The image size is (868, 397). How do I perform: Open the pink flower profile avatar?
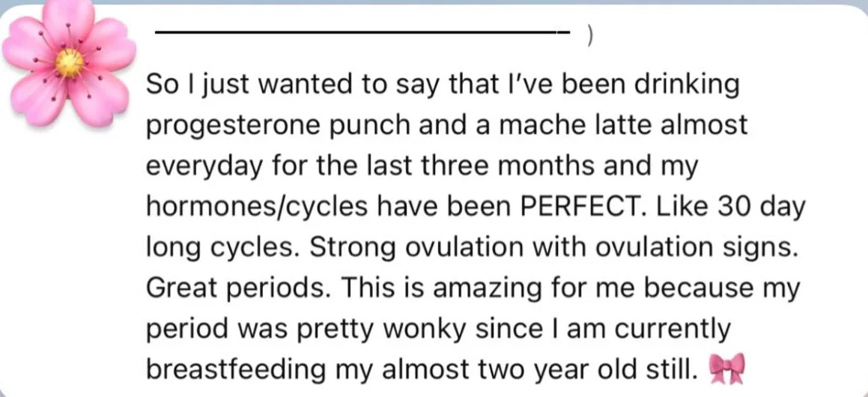pyautogui.click(x=69, y=63)
